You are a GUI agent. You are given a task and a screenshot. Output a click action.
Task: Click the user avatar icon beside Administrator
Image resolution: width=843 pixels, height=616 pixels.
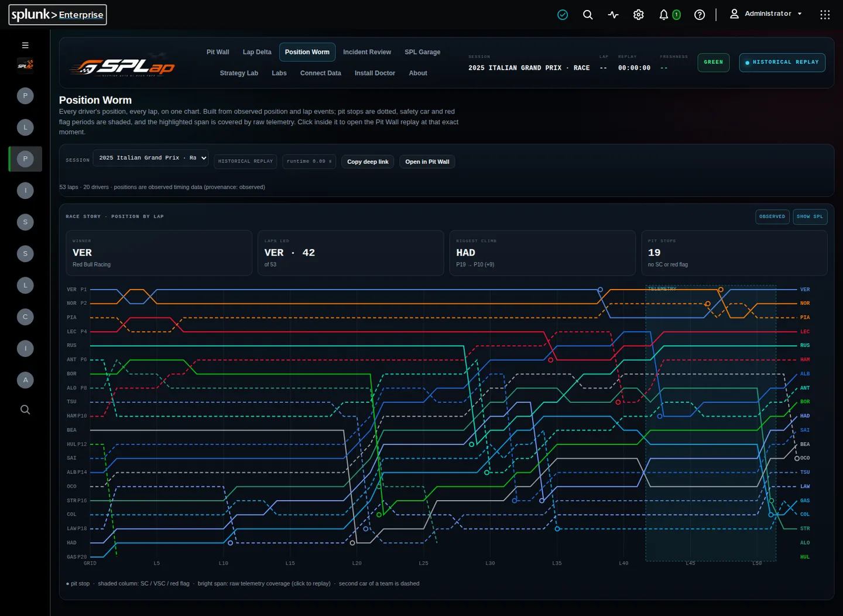click(x=734, y=13)
